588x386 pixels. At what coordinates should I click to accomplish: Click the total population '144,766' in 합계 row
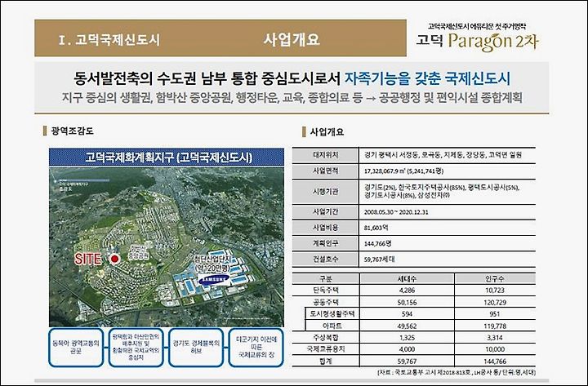coord(495,362)
